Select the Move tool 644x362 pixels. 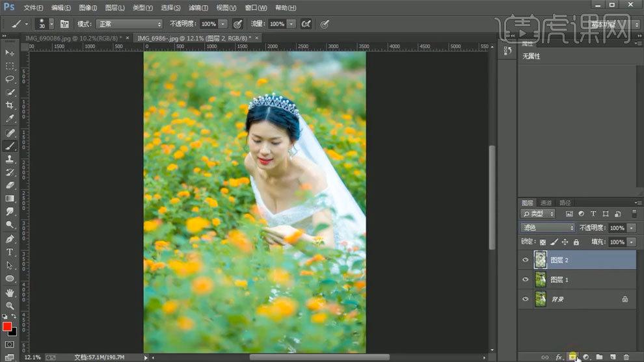[x=10, y=53]
